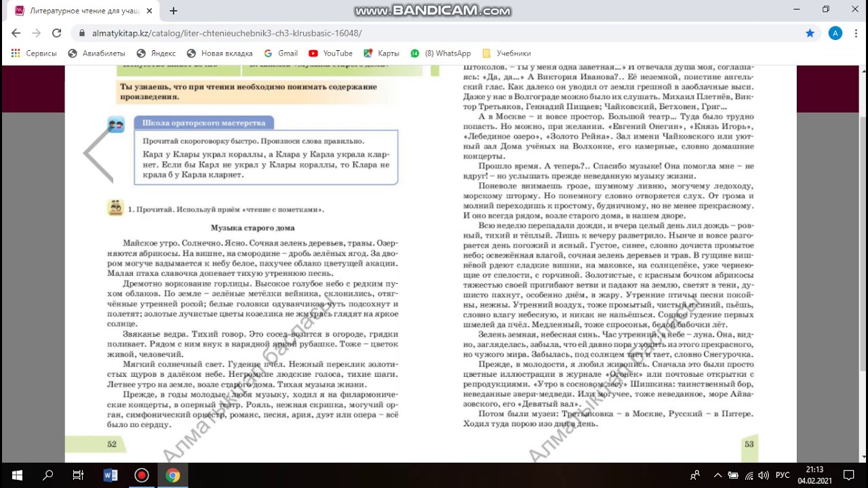Click the reading task icon near exercise 1
868x488 pixels.
tap(116, 208)
